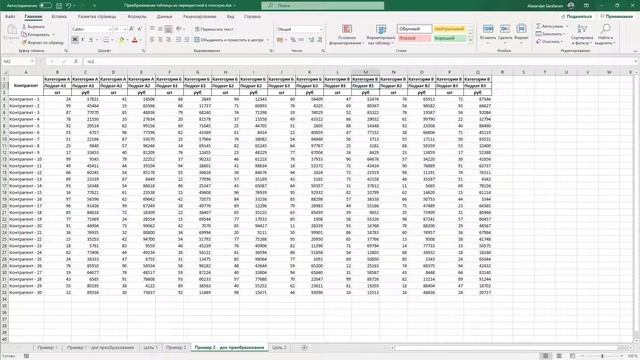This screenshot has height=360, width=640.
Task: Switch to the Вставка ribbon tab
Action: 59,16
